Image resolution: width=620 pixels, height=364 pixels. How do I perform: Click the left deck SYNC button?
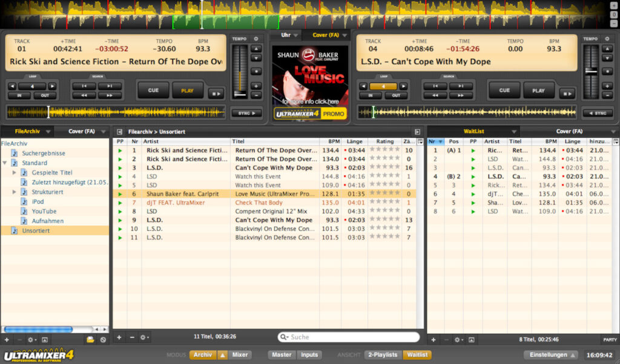click(x=246, y=113)
